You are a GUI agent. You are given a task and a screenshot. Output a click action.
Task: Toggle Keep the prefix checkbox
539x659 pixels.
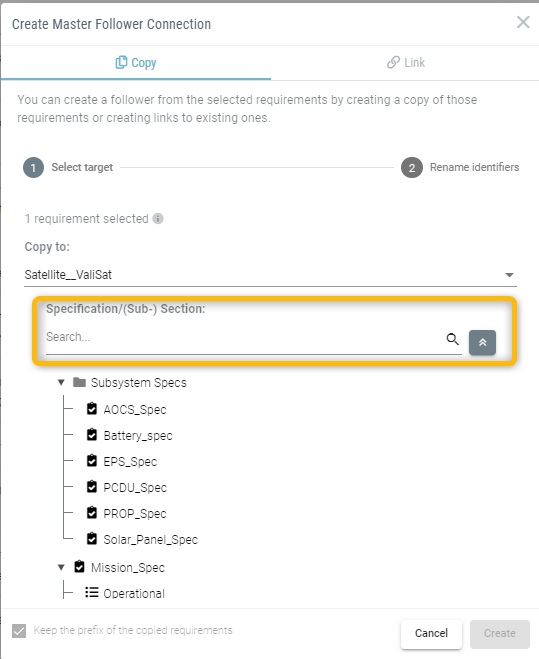[19, 630]
